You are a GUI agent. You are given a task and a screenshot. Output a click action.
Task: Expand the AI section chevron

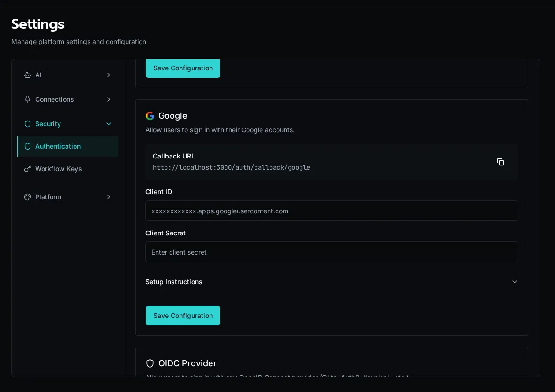coord(109,75)
